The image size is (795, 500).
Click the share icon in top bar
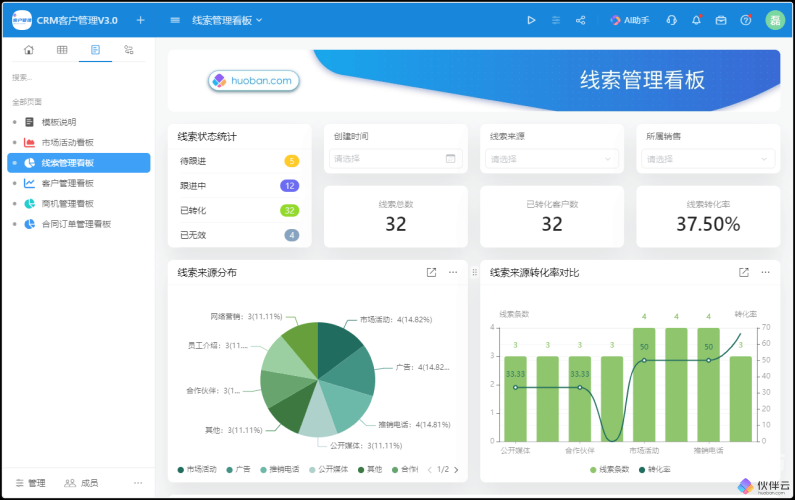pyautogui.click(x=581, y=20)
